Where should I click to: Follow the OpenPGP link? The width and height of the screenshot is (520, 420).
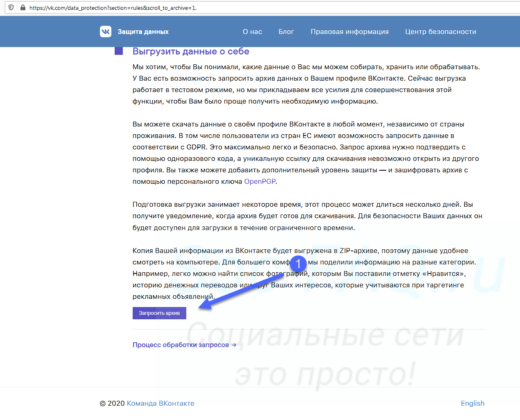point(260,181)
